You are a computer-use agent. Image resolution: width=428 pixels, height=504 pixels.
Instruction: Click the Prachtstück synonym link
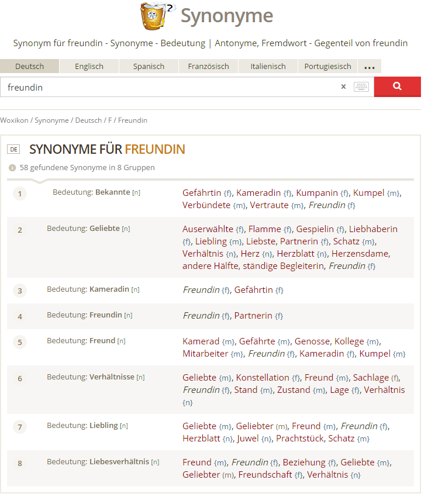[x=300, y=439]
